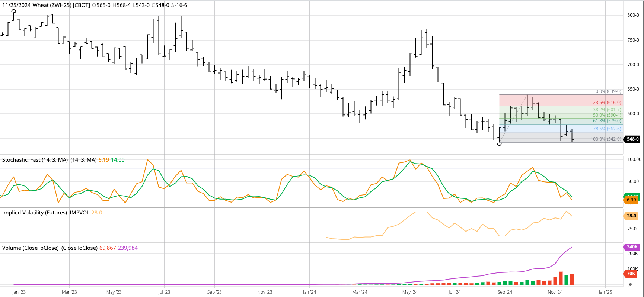Click the 23.6% (616-0) Fibonacci level label
This screenshot has height=297, width=644.
pyautogui.click(x=607, y=103)
